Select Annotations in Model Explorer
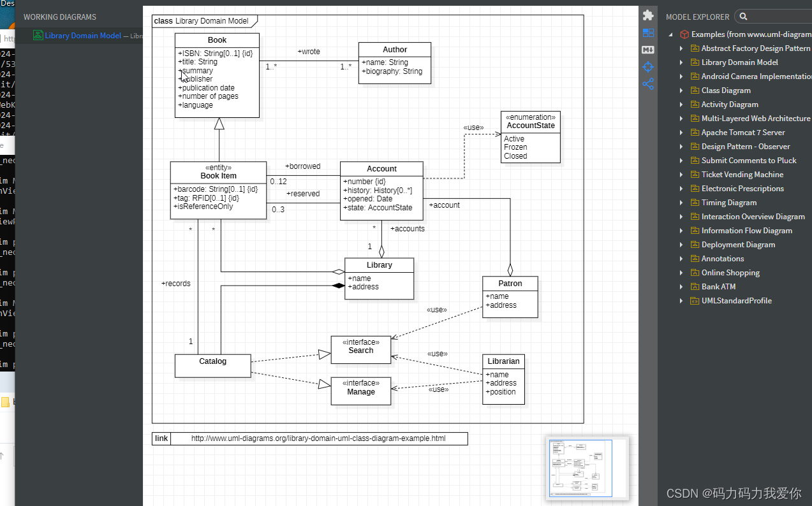812x506 pixels. [723, 259]
